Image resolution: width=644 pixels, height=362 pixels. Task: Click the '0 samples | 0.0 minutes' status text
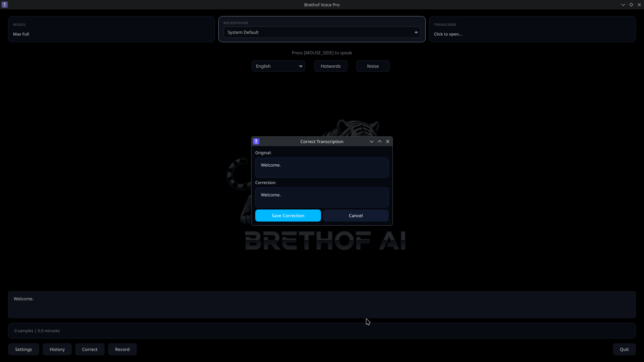pyautogui.click(x=37, y=331)
